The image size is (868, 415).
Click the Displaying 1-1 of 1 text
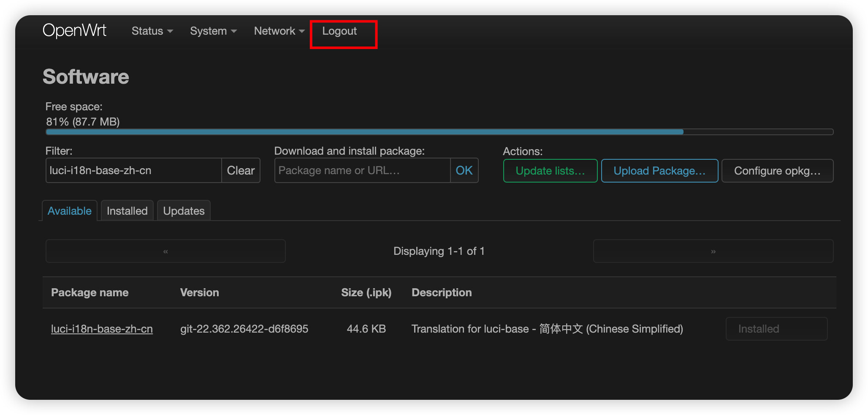point(439,251)
